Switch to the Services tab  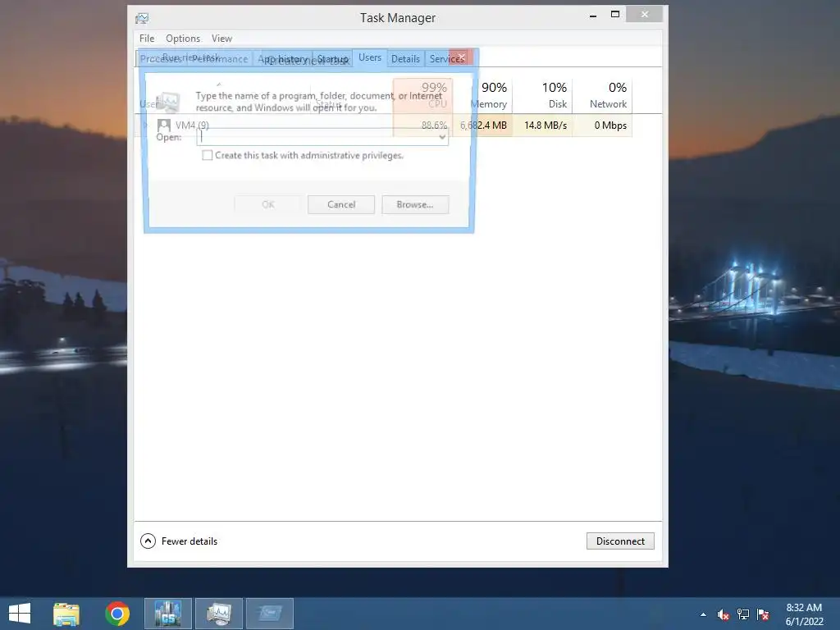click(447, 59)
